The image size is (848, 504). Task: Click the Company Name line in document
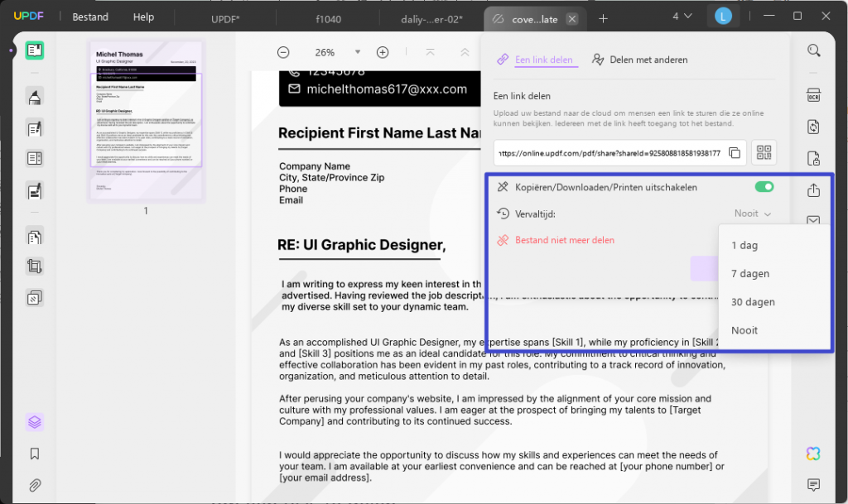(x=314, y=166)
